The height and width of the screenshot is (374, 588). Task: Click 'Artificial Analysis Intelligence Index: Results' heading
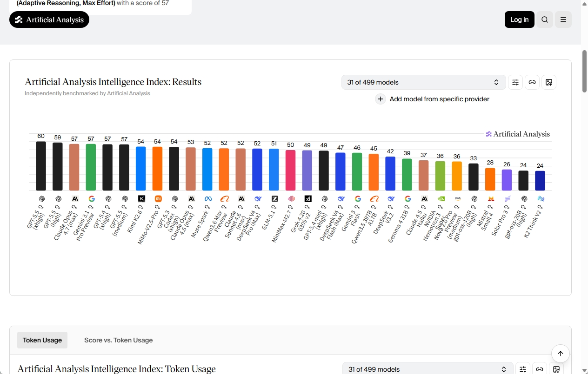(113, 82)
